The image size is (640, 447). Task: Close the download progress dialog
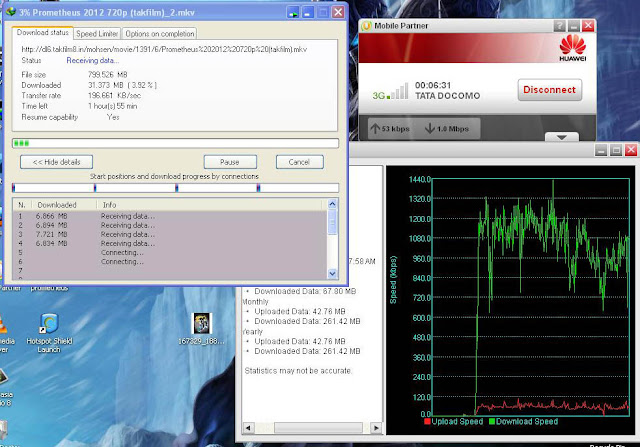click(338, 12)
